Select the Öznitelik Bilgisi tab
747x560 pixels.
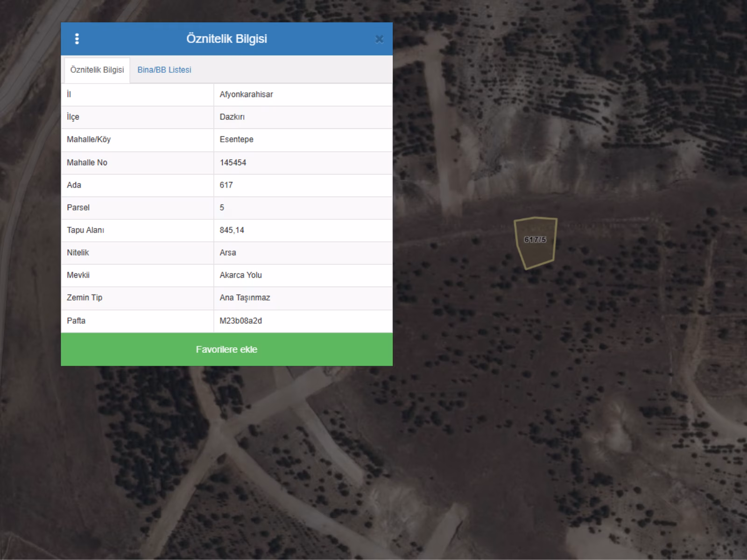(97, 70)
